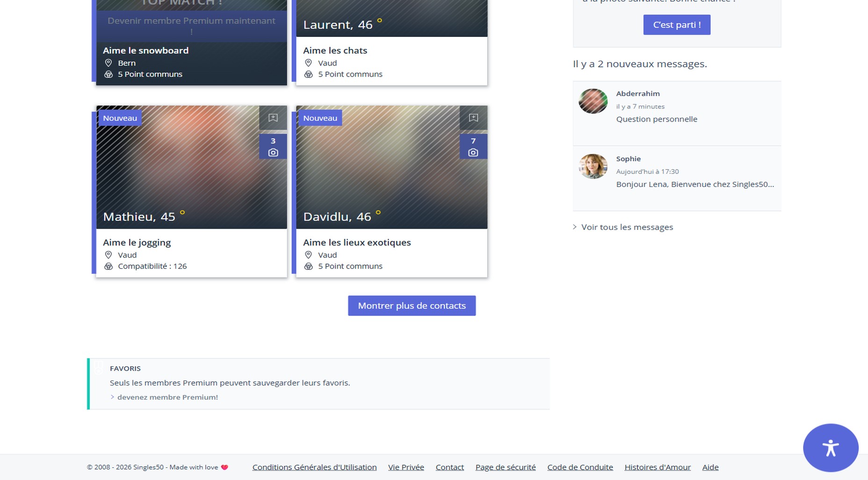Screen dimensions: 868x480
Task: Click the Nouveau badge on Davidlu's card
Action: [x=320, y=118]
